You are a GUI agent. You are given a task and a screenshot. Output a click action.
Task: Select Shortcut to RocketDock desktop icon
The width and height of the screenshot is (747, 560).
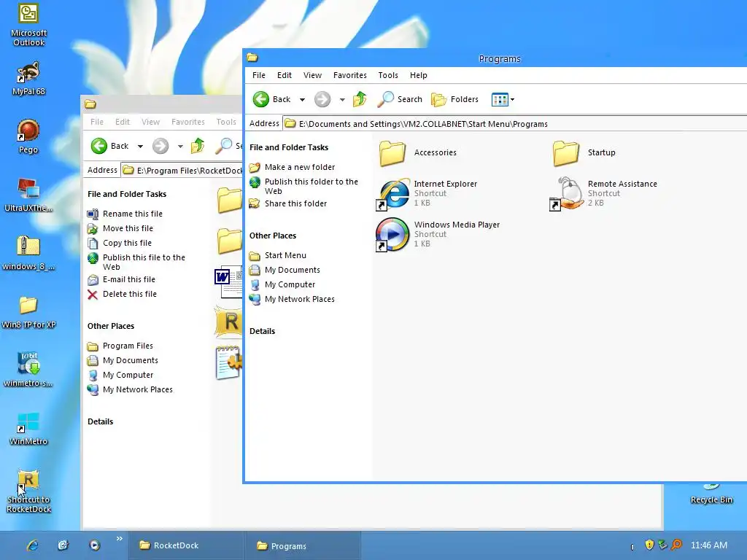[28, 491]
